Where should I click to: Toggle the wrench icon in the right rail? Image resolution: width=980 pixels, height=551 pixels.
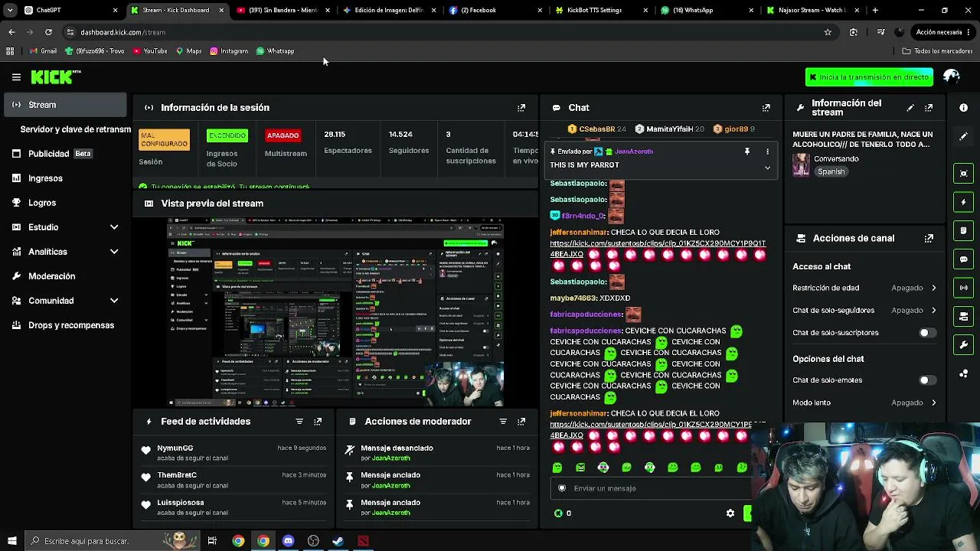(964, 345)
